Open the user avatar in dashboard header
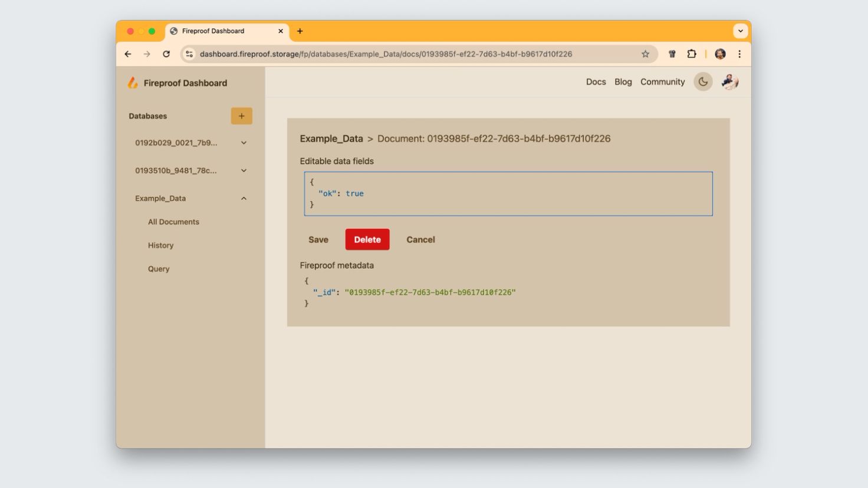This screenshot has height=488, width=868. [730, 82]
